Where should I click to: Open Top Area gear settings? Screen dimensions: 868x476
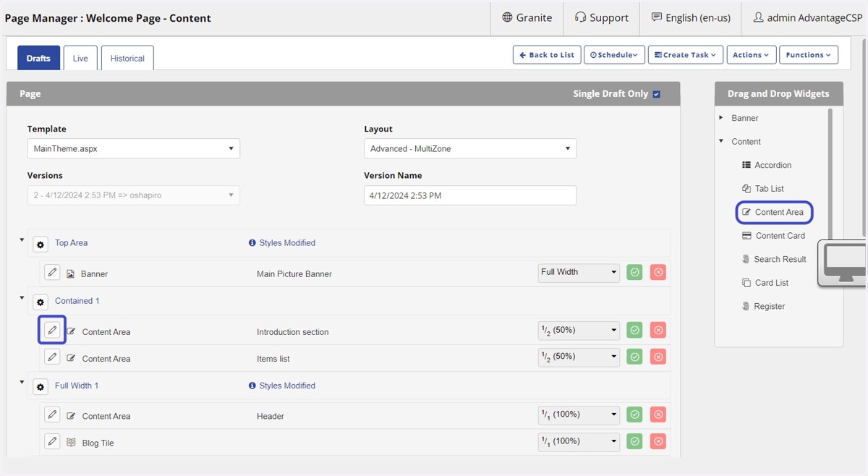click(x=41, y=245)
